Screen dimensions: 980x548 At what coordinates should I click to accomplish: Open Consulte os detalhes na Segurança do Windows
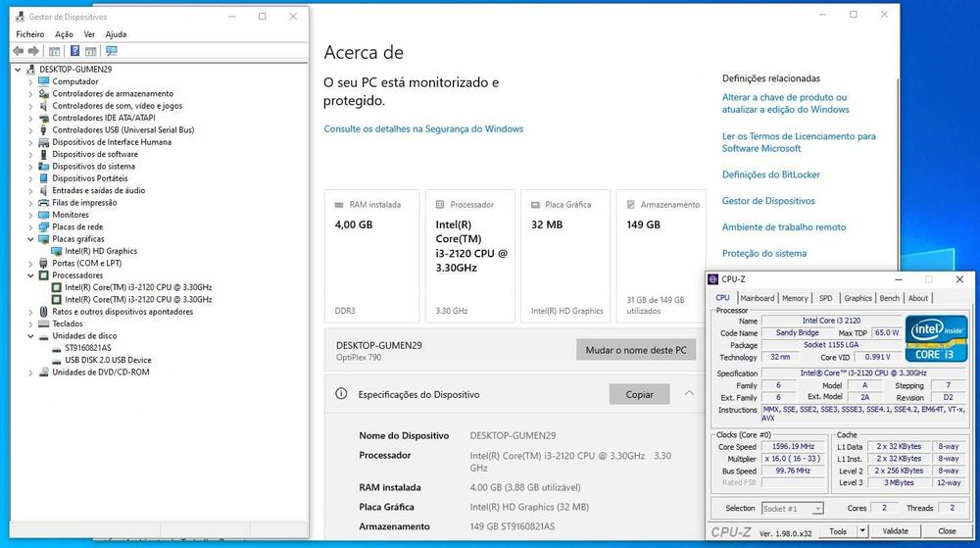point(423,128)
